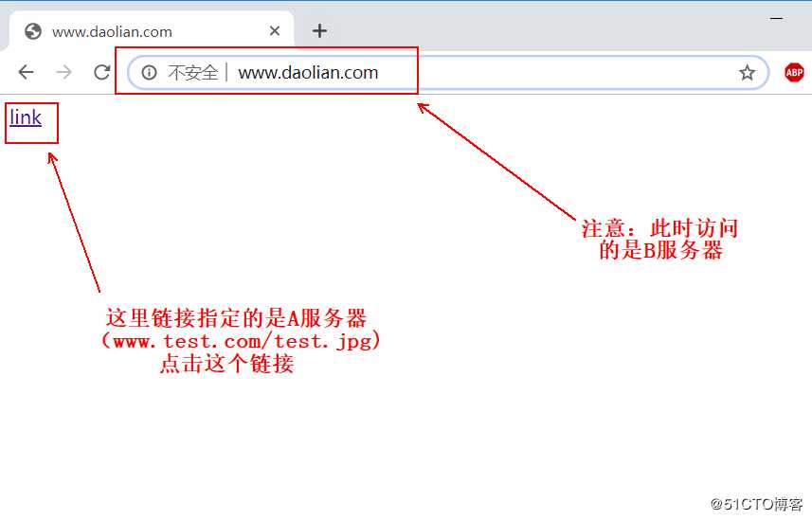812x520 pixels.
Task: Go back with the browser back arrow
Action: 26,72
